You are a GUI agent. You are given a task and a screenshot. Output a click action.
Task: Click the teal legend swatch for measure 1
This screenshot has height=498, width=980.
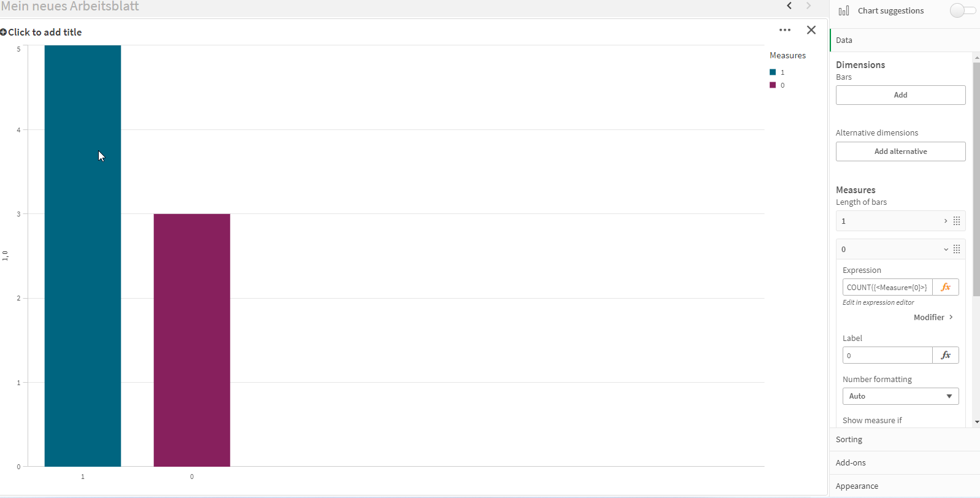point(773,72)
